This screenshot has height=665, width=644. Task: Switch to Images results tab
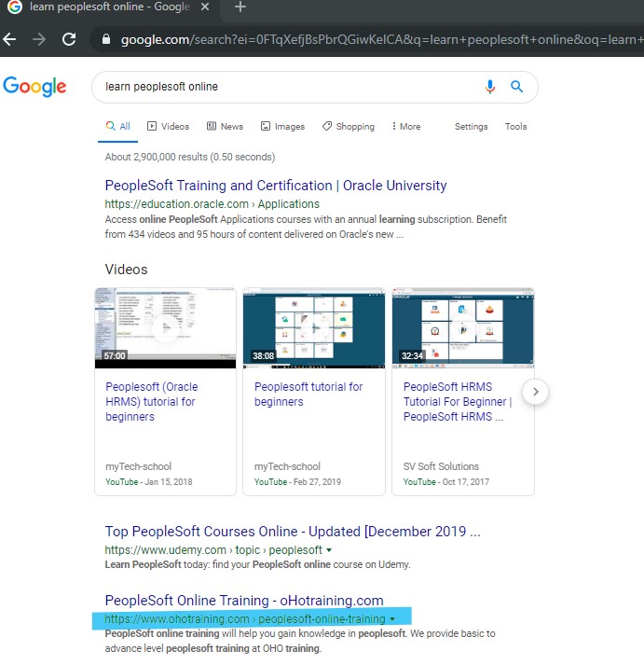282,127
